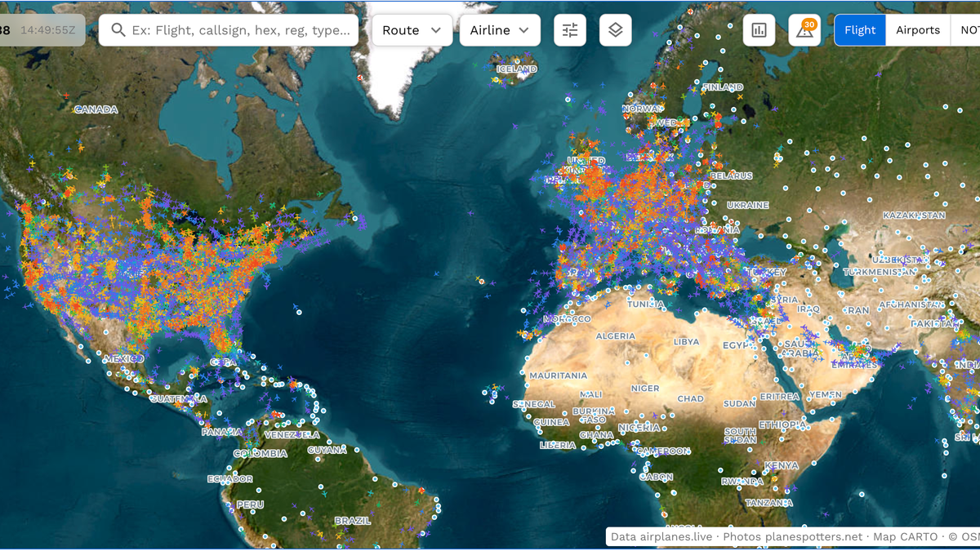Expand the Route dropdown

(412, 30)
